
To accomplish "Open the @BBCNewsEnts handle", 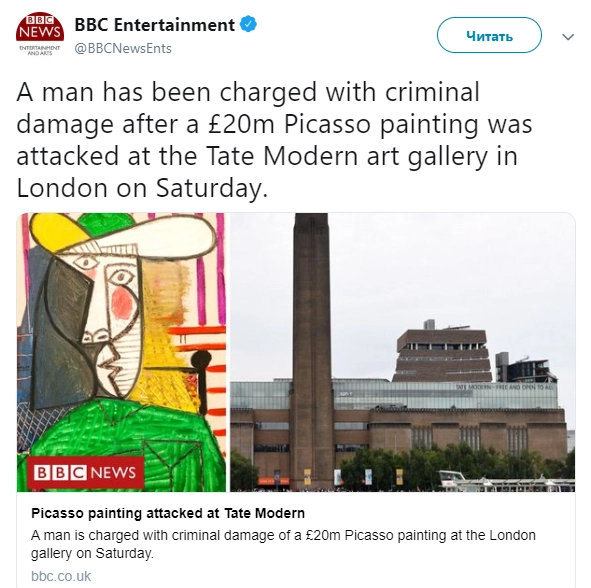I will pyautogui.click(x=123, y=49).
